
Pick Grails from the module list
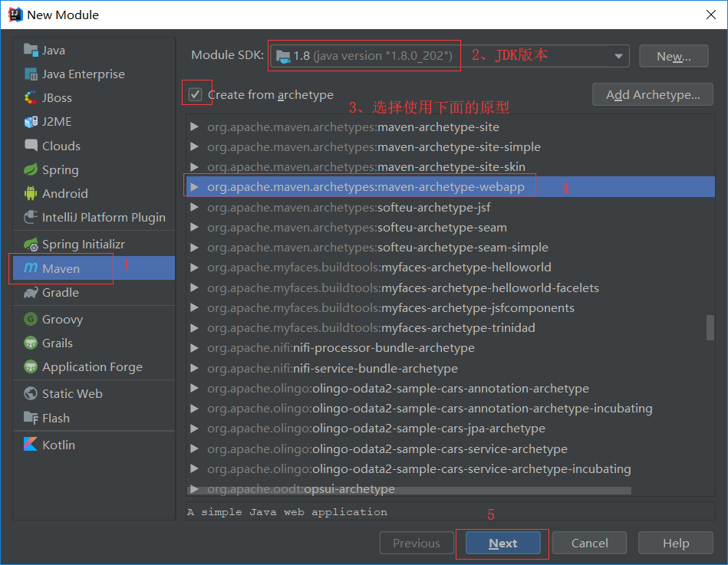(x=94, y=343)
